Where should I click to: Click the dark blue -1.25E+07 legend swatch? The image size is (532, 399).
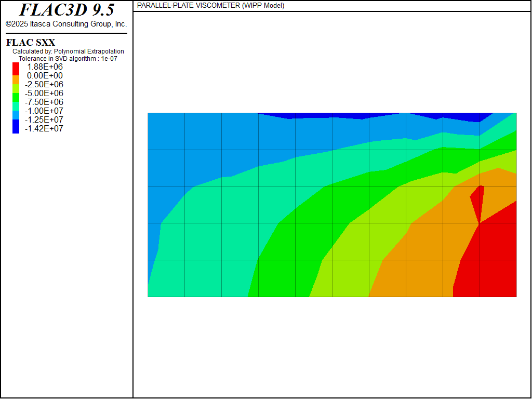pos(16,126)
